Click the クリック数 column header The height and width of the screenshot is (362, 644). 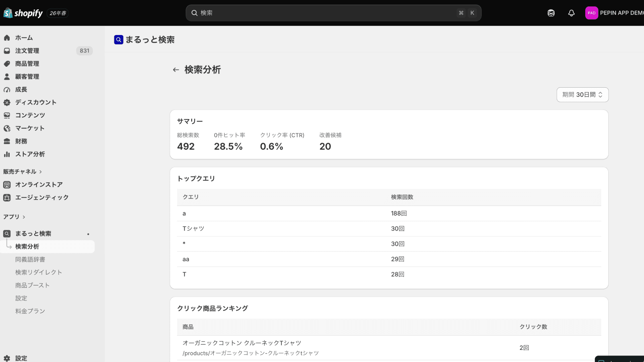click(533, 327)
